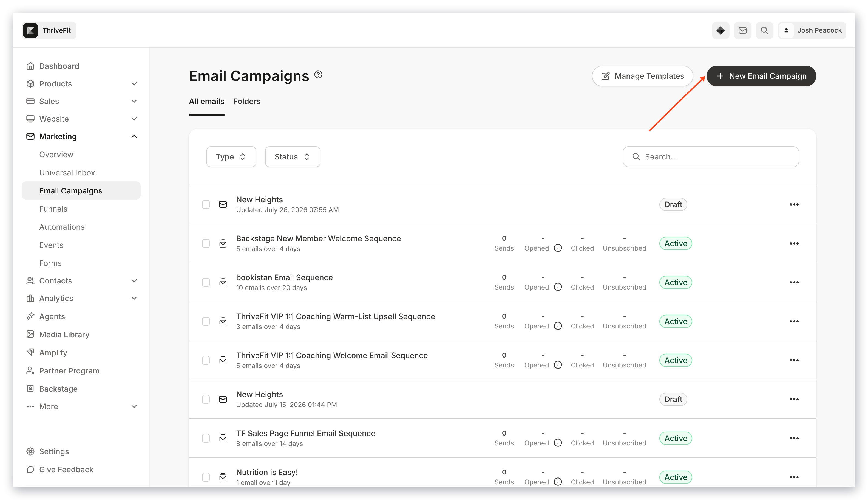This screenshot has width=868, height=500.
Task: Open three-dot menu for Warm-List Upsell Sequence
Action: coord(794,321)
